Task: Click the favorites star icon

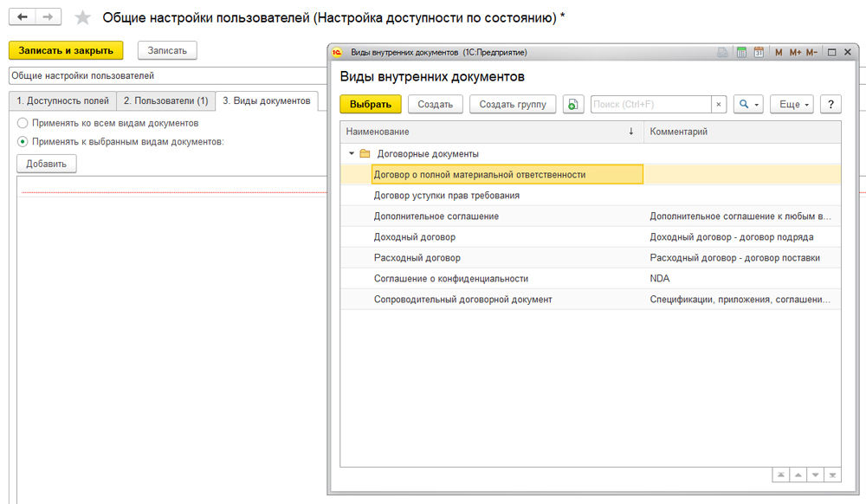Action: pos(83,17)
